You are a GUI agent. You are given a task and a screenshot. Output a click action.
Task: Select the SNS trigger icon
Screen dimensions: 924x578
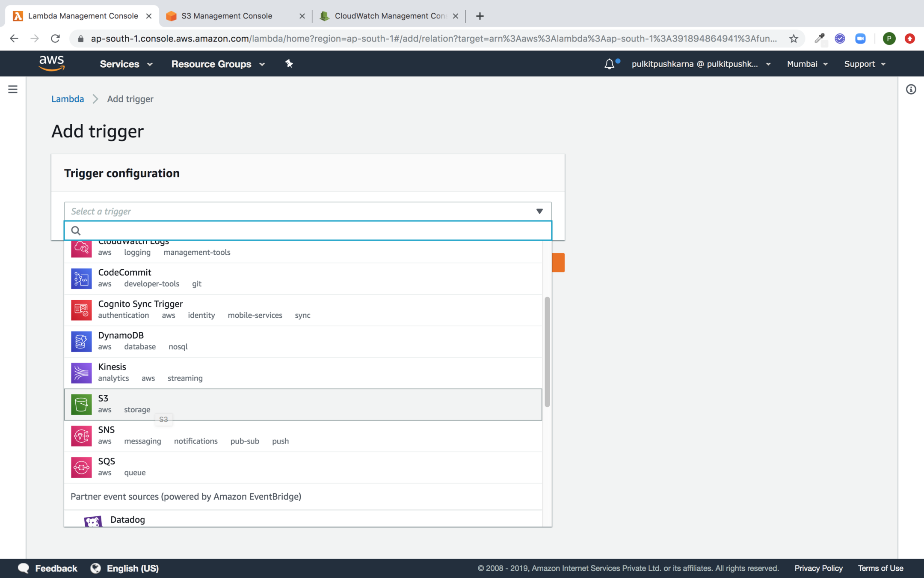coord(81,436)
